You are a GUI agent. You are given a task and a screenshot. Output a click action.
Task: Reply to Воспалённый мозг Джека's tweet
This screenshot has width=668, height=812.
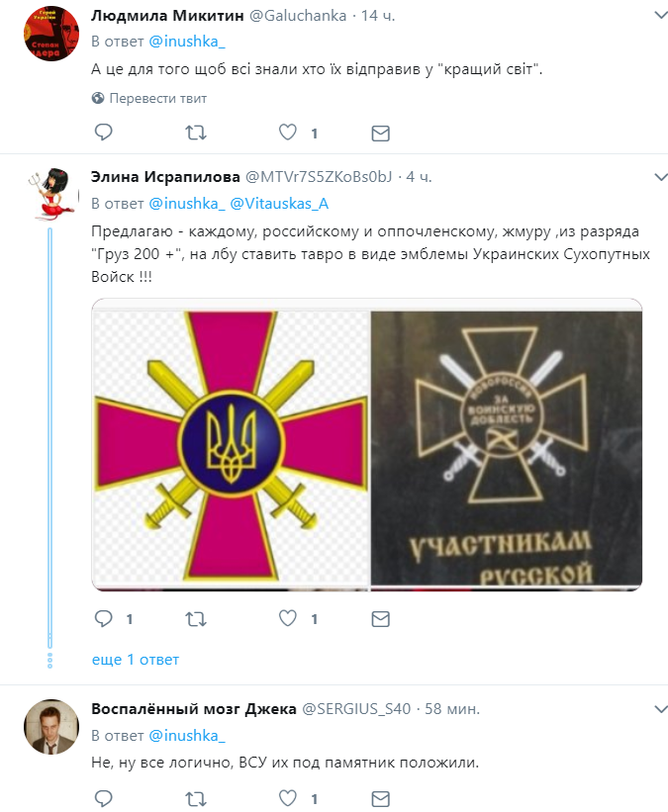[x=102, y=796]
